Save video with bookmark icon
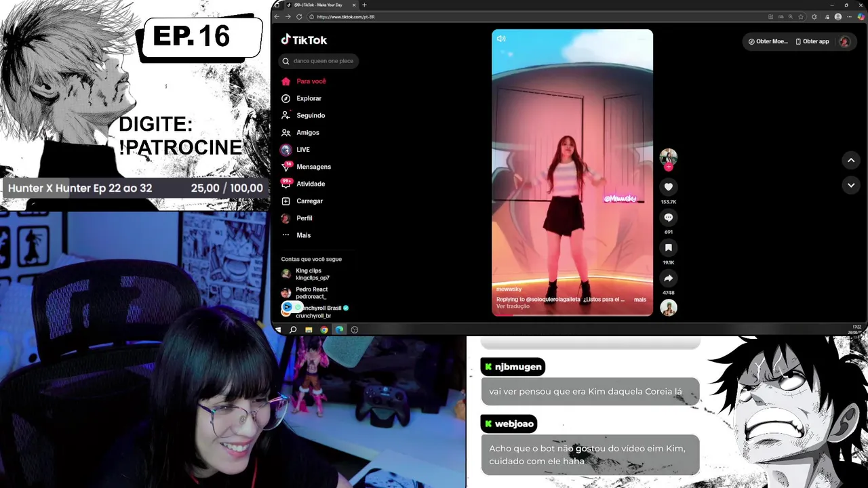The image size is (868, 488). [668, 248]
